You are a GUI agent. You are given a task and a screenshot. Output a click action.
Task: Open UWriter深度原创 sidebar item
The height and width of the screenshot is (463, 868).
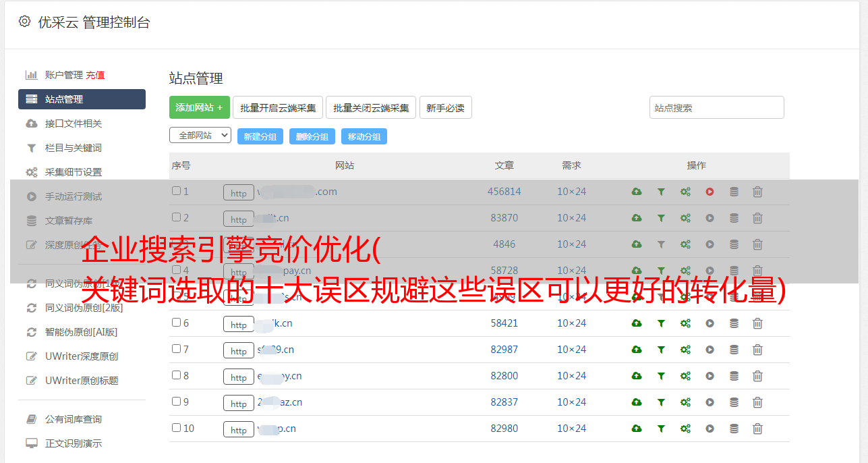[82, 356]
